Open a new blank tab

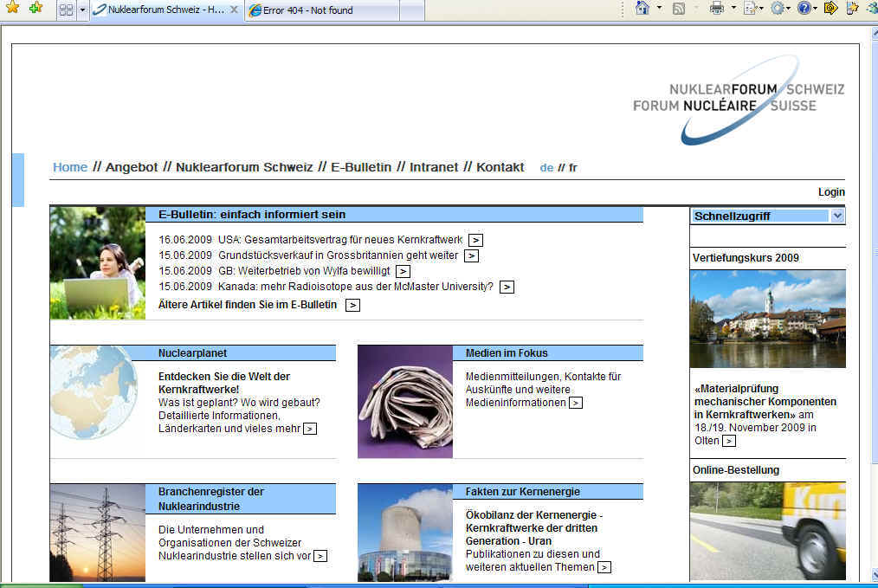(x=412, y=10)
